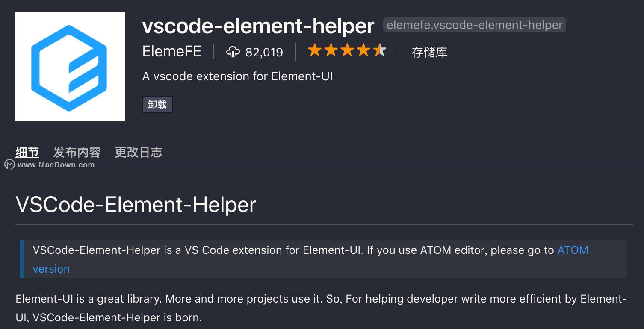Click the cloud download icon

pyautogui.click(x=233, y=52)
